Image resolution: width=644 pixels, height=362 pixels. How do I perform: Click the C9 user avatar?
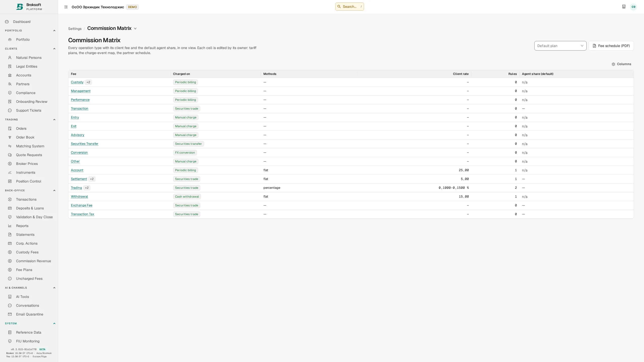tap(633, 7)
